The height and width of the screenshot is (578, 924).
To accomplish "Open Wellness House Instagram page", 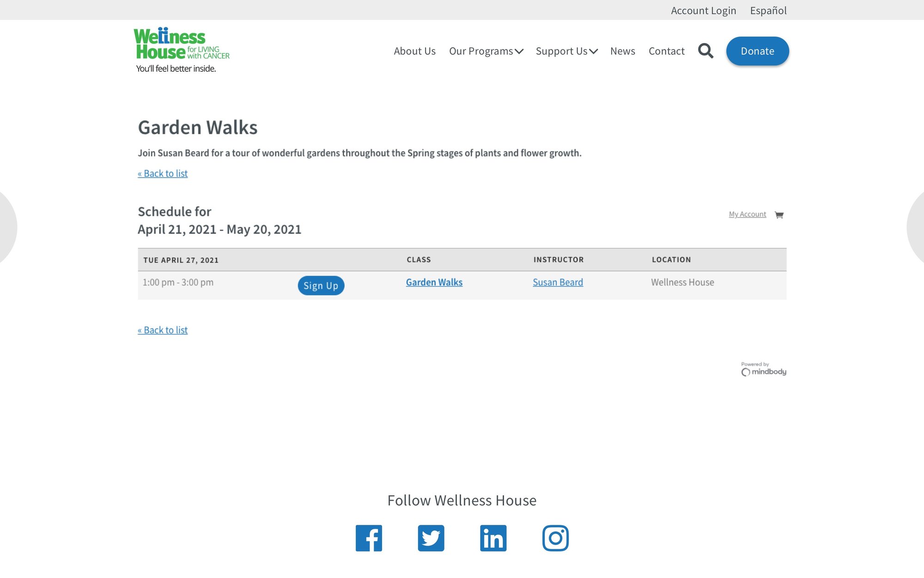I will tap(555, 538).
